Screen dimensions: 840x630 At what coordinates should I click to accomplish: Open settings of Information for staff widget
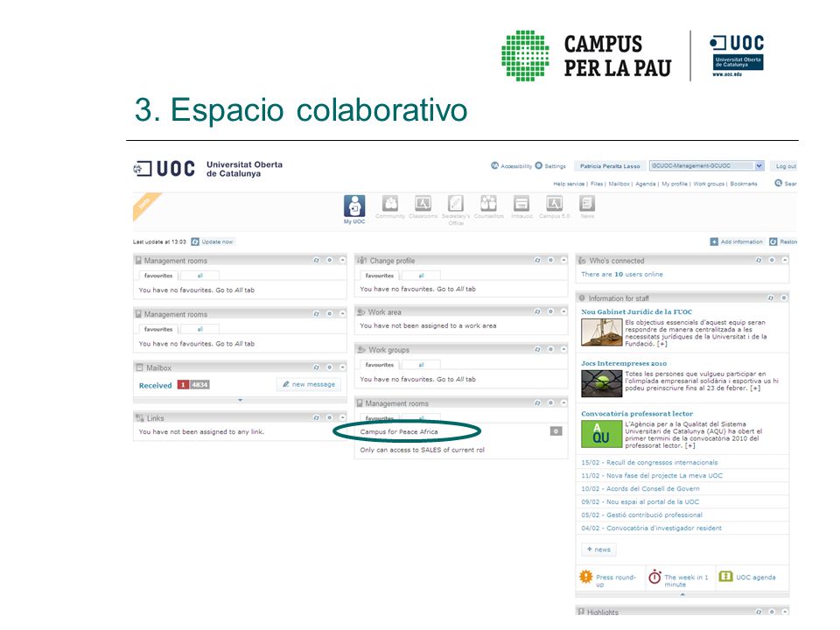point(784,297)
